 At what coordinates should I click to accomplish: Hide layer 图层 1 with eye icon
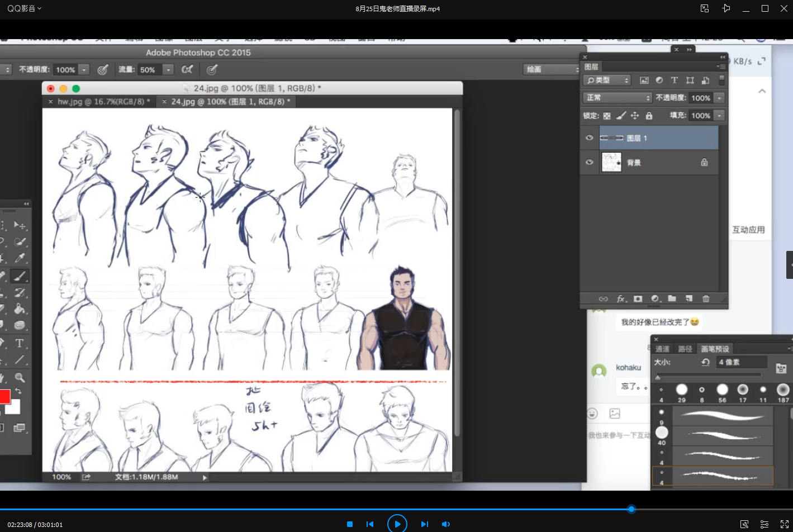click(589, 138)
